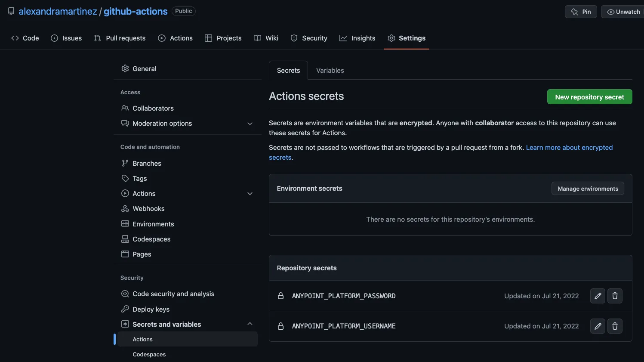Click the webhook icon next to Webhooks
The image size is (644, 362).
click(125, 208)
